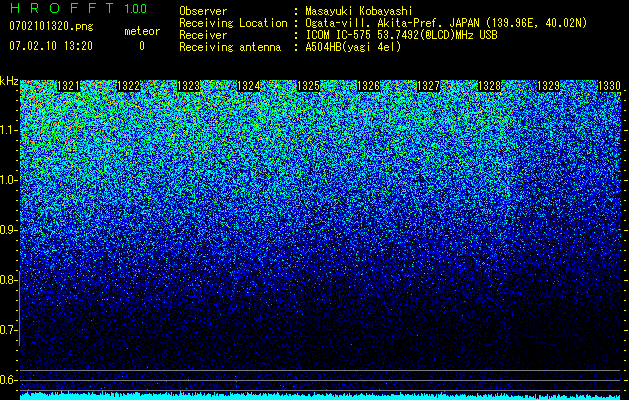The image size is (629, 400).
Task: Click the date 07.02.10 13:20
Action: (x=51, y=46)
